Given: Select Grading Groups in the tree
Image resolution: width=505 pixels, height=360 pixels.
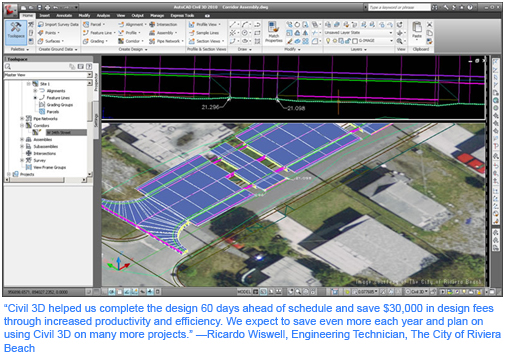Looking at the screenshot, I should point(60,105).
